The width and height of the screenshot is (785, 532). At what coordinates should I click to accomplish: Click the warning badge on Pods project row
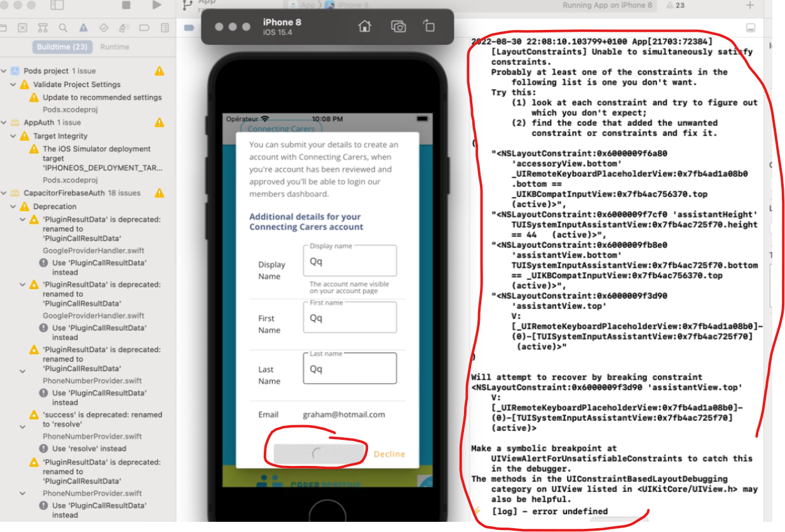pyautogui.click(x=159, y=71)
